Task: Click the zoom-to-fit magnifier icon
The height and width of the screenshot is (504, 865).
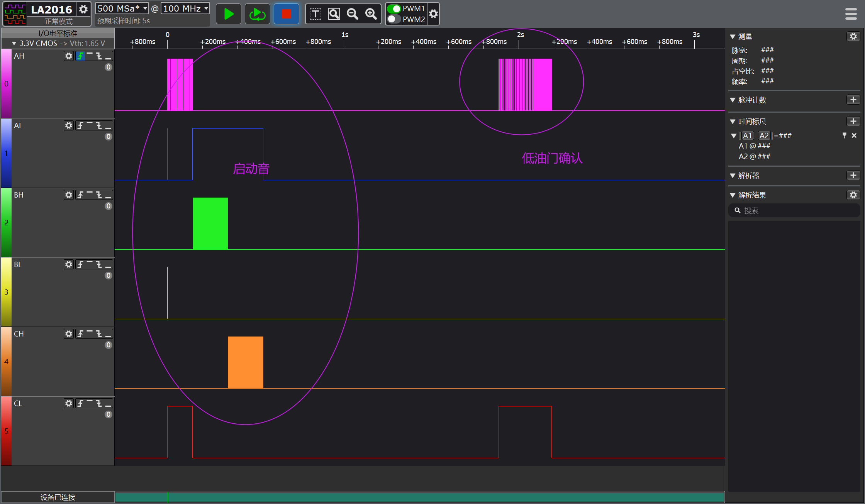Action: point(334,14)
